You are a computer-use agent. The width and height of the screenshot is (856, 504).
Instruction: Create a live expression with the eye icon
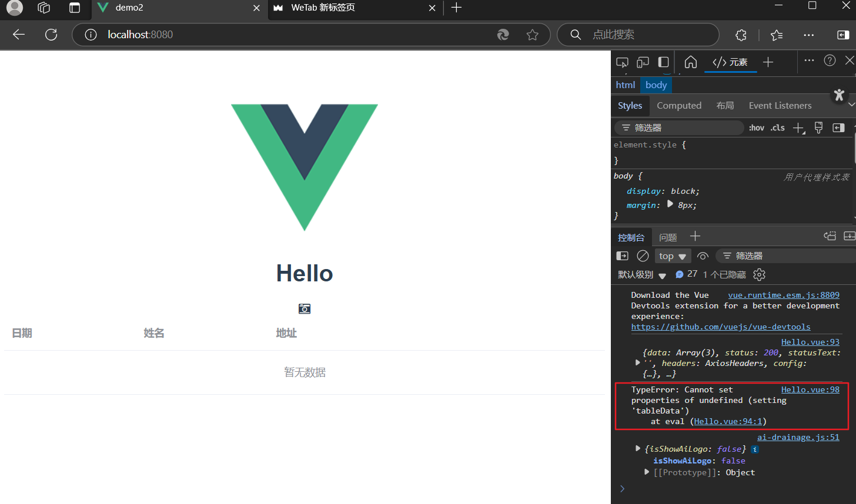point(703,256)
